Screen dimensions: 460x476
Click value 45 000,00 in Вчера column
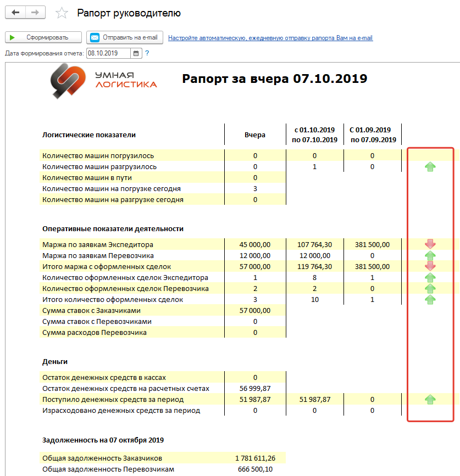[x=255, y=245]
